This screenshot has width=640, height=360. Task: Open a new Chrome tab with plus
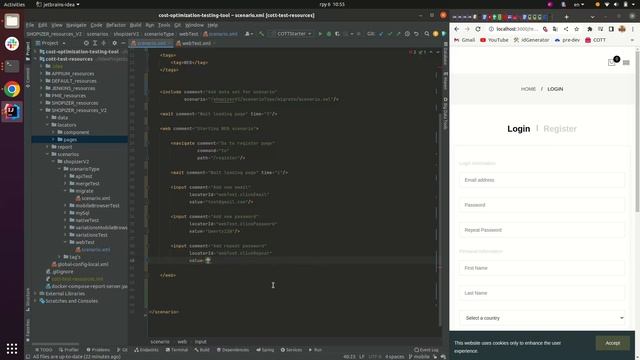[566, 17]
